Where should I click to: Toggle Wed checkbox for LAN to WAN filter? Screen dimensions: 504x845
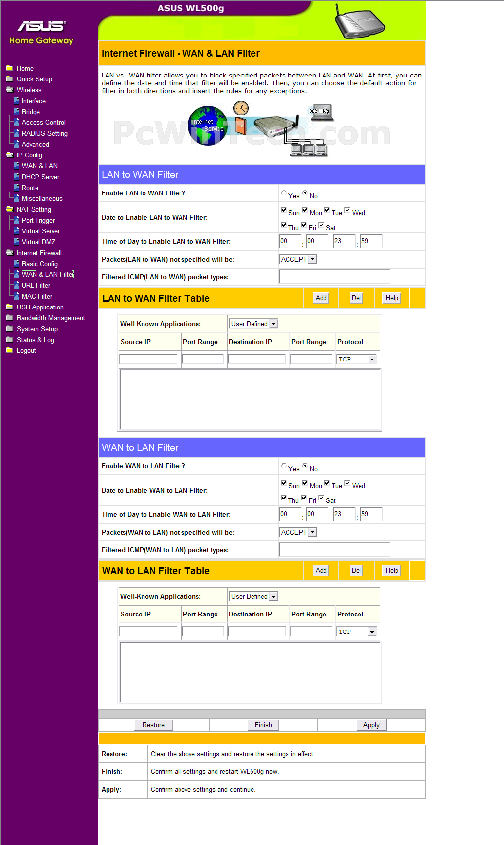click(347, 210)
